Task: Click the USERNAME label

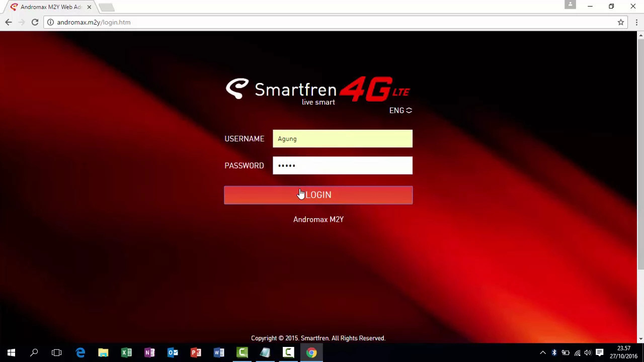Action: [x=244, y=139]
